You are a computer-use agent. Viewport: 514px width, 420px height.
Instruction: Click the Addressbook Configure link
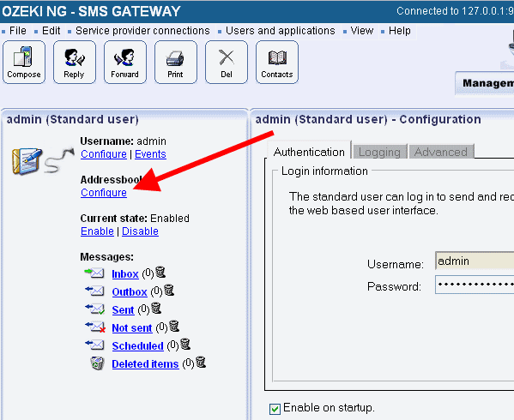[104, 193]
